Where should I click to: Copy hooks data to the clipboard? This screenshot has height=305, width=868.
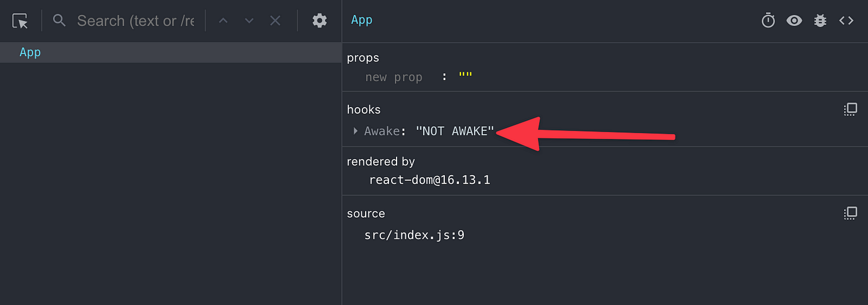(x=850, y=109)
